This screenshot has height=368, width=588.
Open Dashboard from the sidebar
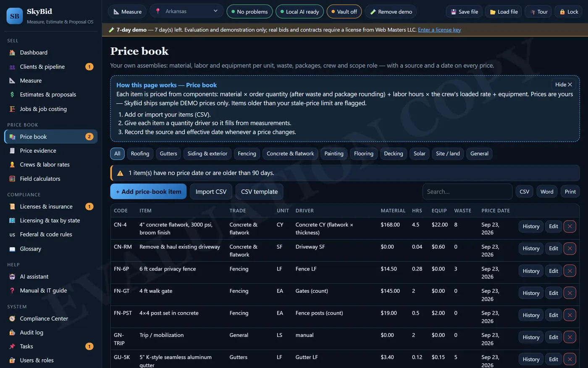(x=51, y=53)
